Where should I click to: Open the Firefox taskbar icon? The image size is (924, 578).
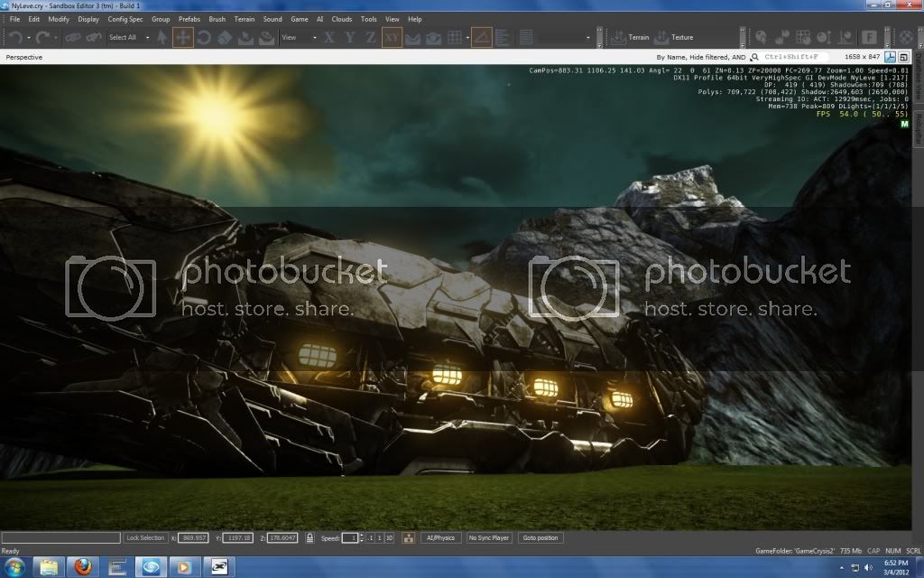point(83,567)
